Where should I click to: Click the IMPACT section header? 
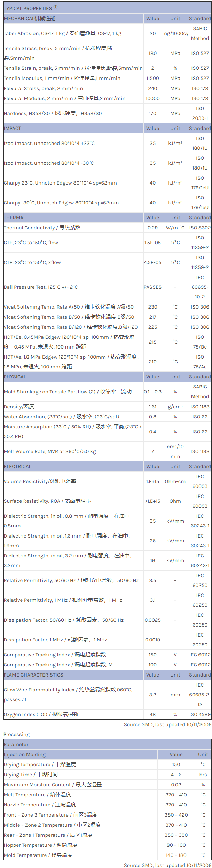[13, 128]
